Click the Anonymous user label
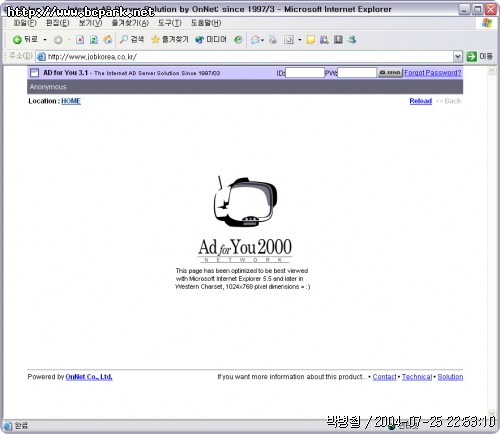The height and width of the screenshot is (434, 500). point(48,87)
